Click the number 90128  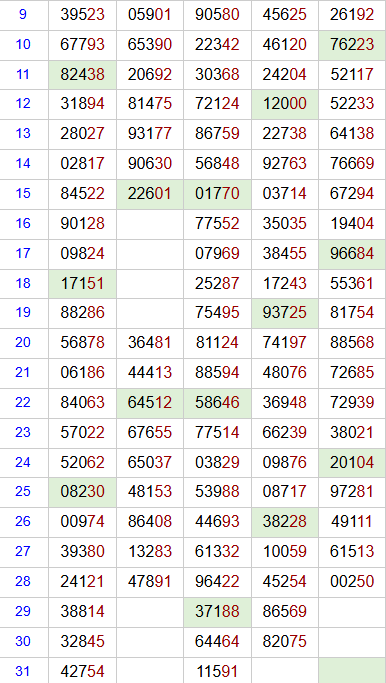[x=82, y=223]
